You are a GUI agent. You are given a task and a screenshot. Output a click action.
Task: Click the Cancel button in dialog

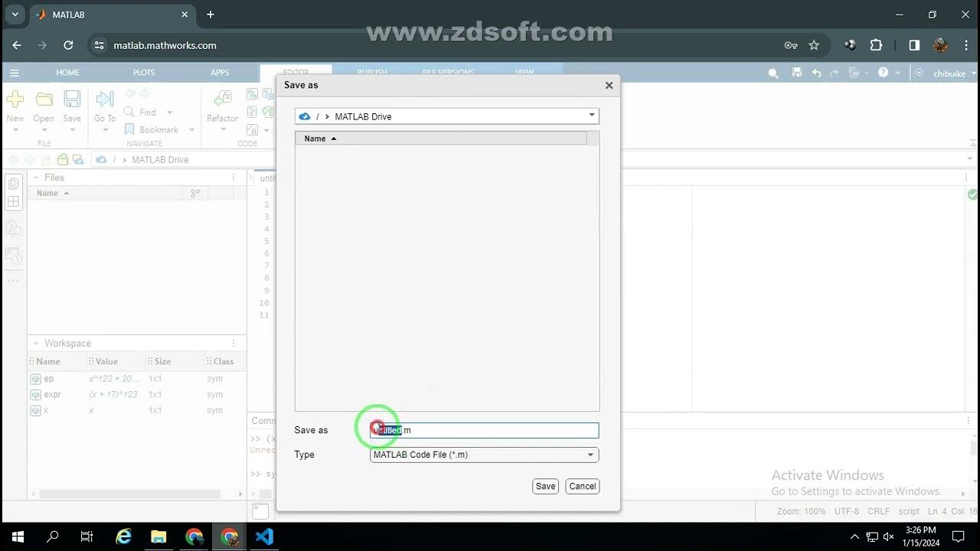coord(582,486)
